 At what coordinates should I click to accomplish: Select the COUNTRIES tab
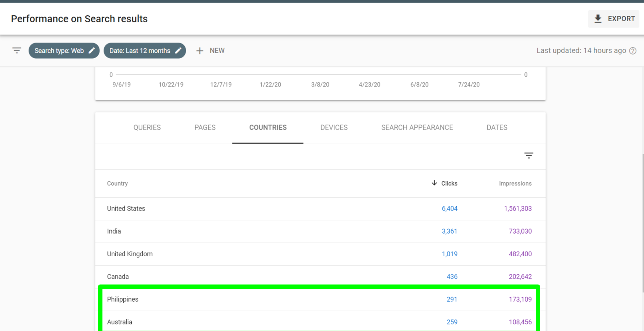click(x=268, y=127)
